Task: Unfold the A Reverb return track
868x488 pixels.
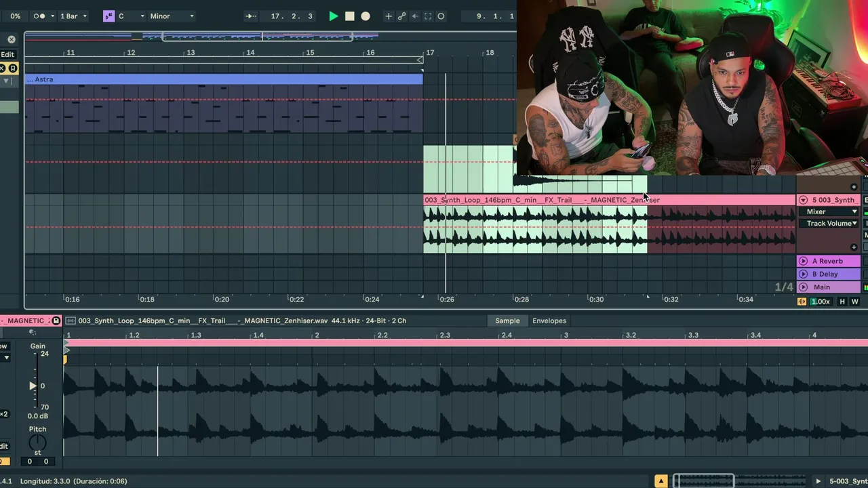Action: [x=803, y=261]
